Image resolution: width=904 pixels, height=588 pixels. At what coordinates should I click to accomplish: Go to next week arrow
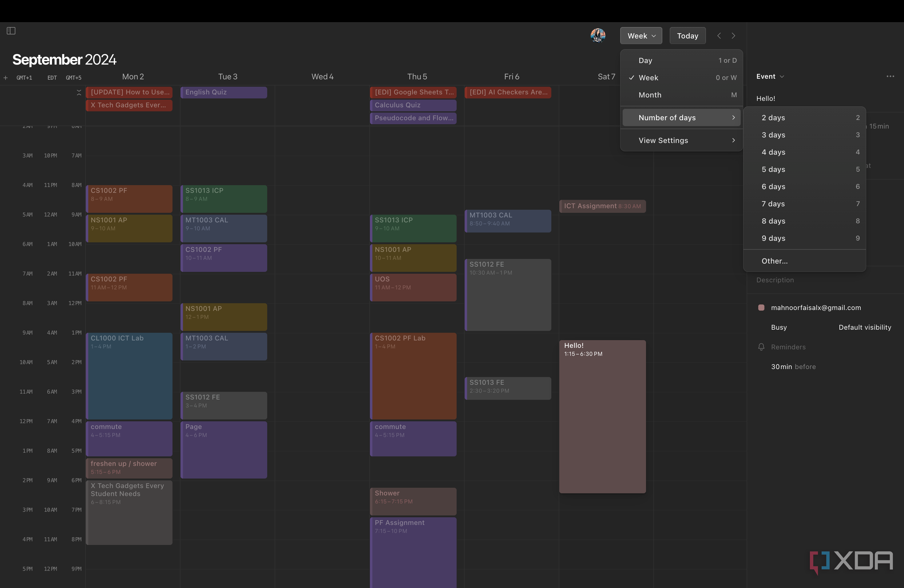point(733,36)
